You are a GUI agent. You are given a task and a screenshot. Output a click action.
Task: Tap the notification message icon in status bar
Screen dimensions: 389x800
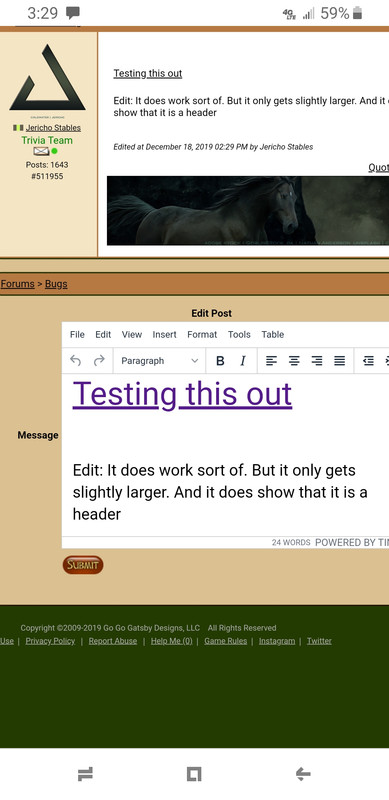73,13
